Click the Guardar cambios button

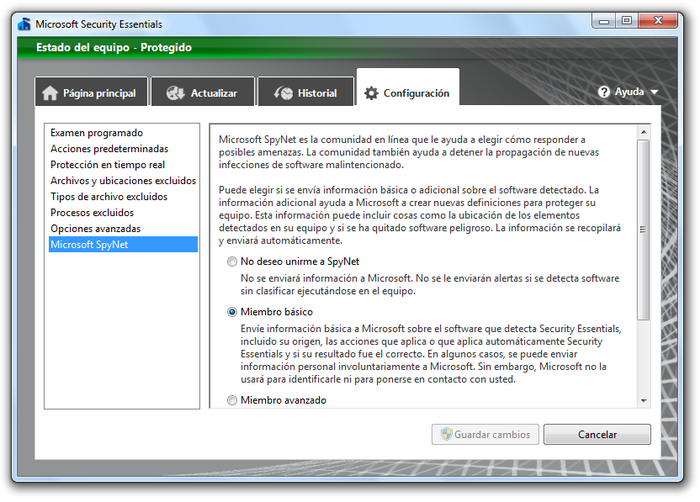click(485, 434)
